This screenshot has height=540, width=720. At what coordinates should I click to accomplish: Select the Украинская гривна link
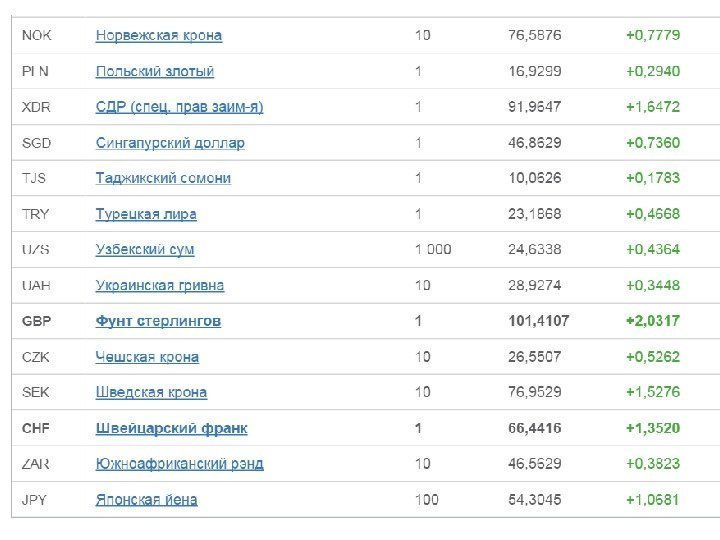click(x=160, y=285)
